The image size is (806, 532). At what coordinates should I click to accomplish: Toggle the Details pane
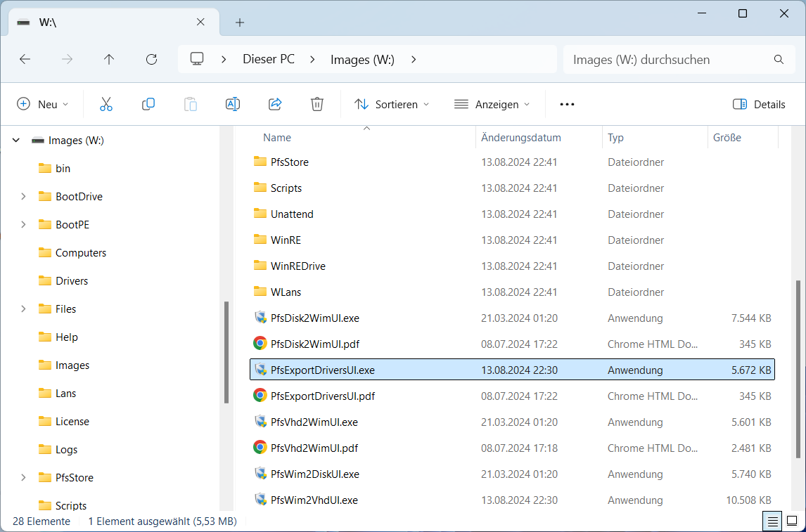point(759,104)
